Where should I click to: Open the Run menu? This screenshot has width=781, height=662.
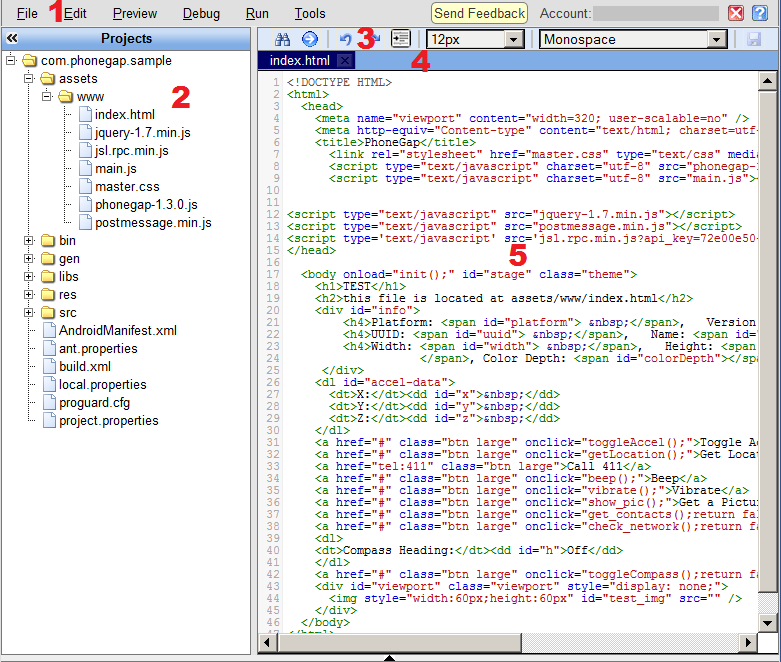[x=257, y=13]
